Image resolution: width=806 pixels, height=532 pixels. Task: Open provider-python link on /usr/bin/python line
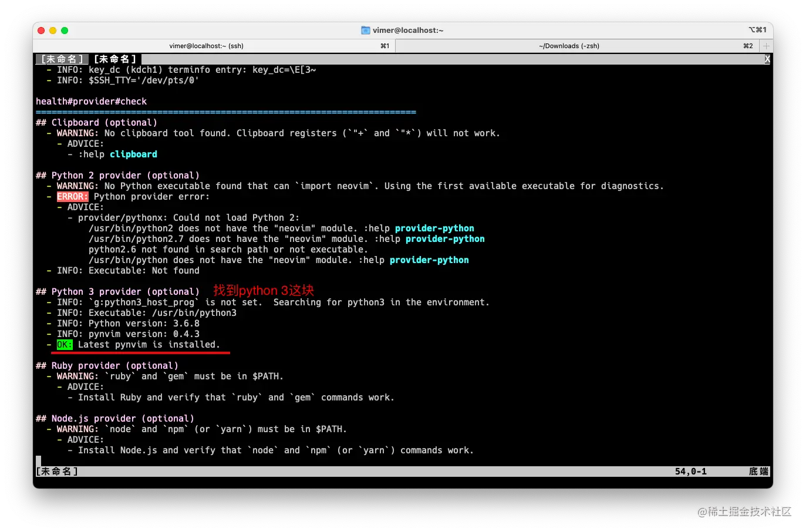click(x=429, y=260)
